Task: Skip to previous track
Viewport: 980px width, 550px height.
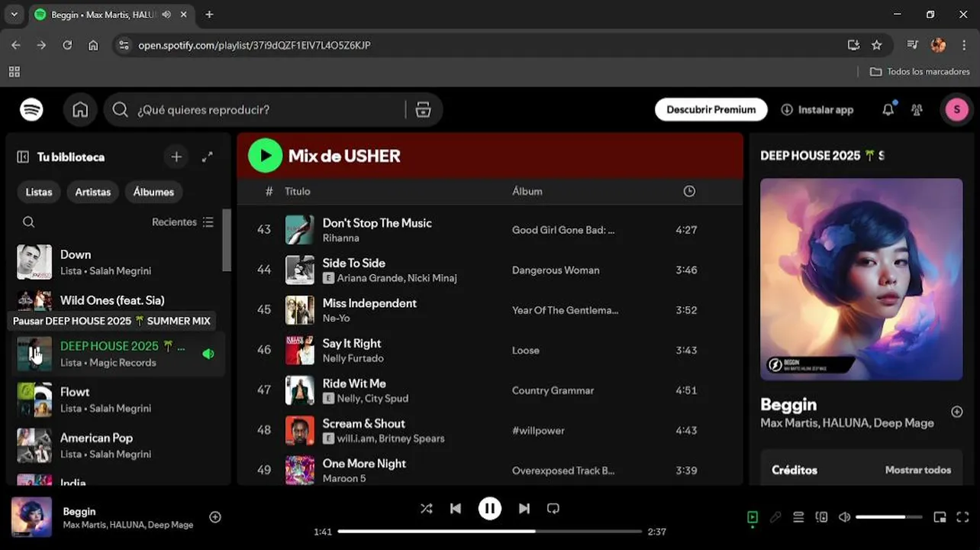Action: 456,509
